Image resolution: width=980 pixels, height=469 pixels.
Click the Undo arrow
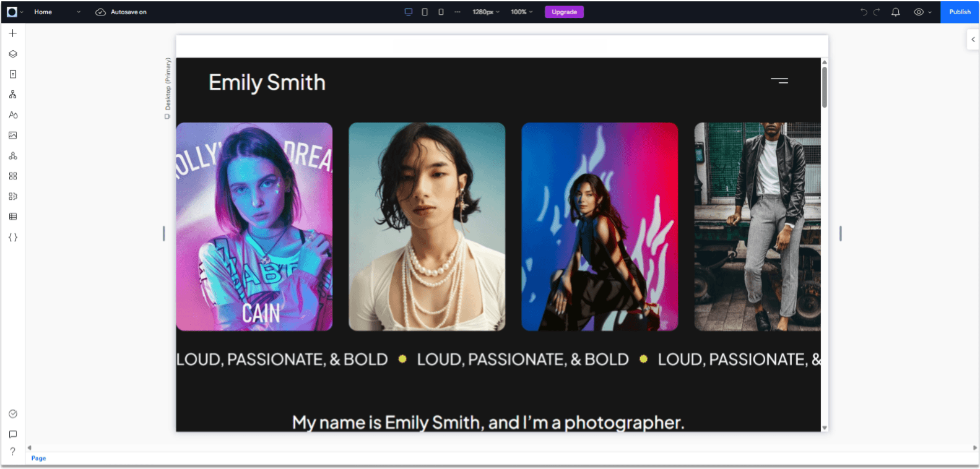tap(863, 12)
